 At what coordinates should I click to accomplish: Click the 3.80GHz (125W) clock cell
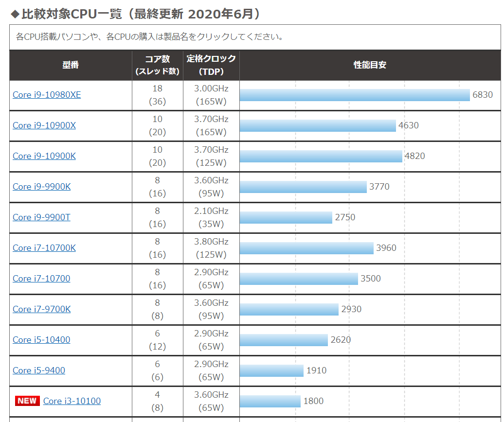(x=211, y=248)
